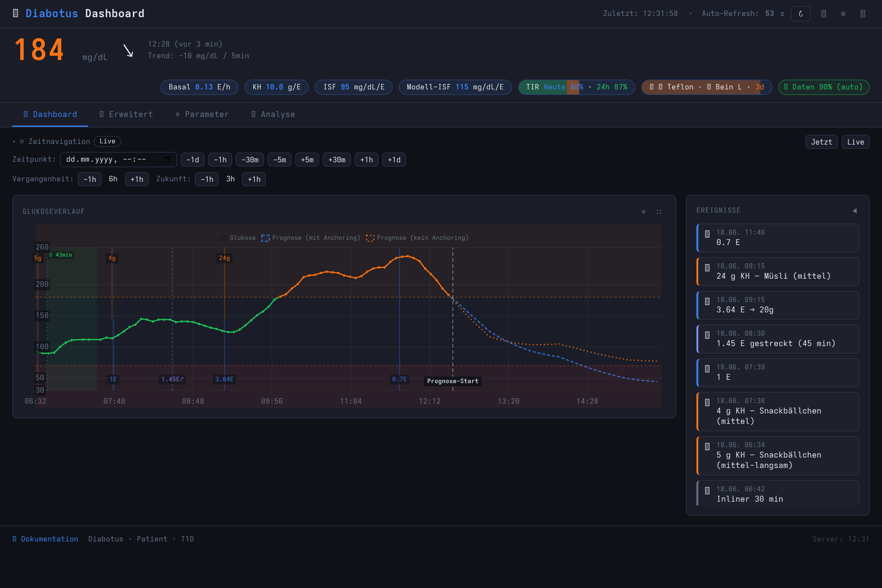
Task: Click the icon of the 1.45 E gestreckt event
Action: (x=707, y=335)
